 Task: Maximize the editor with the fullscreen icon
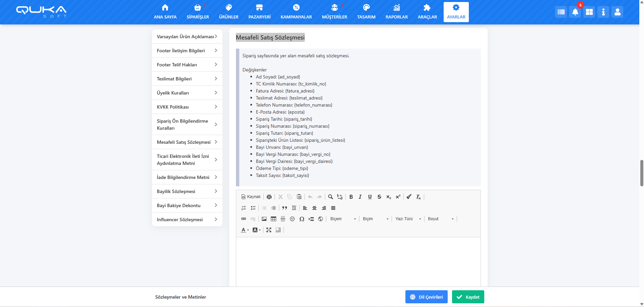269,230
